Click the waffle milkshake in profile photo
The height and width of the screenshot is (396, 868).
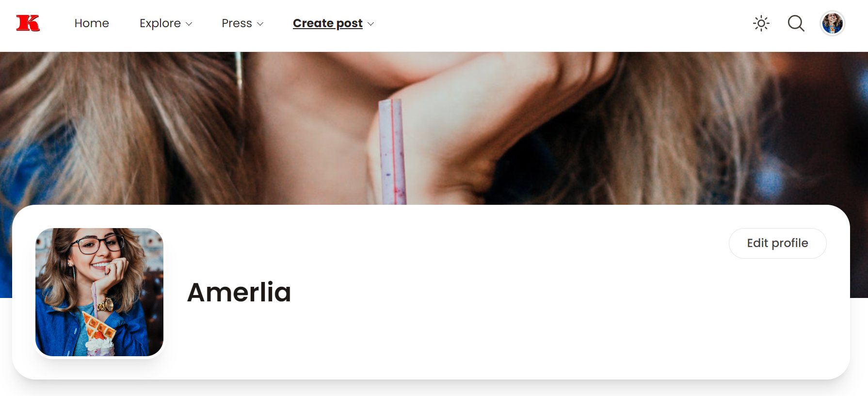(x=99, y=335)
